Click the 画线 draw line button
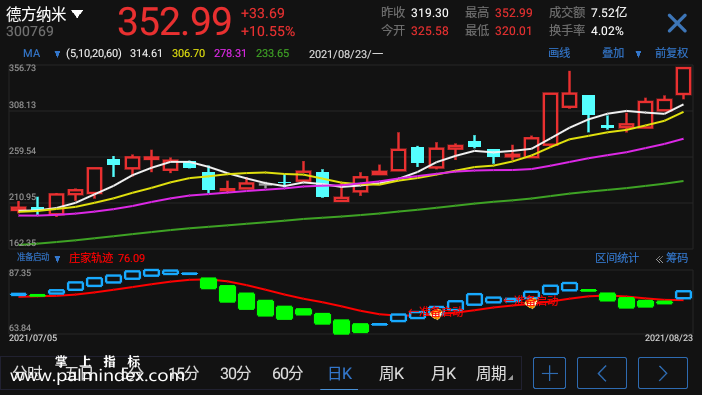The height and width of the screenshot is (395, 702). [559, 53]
